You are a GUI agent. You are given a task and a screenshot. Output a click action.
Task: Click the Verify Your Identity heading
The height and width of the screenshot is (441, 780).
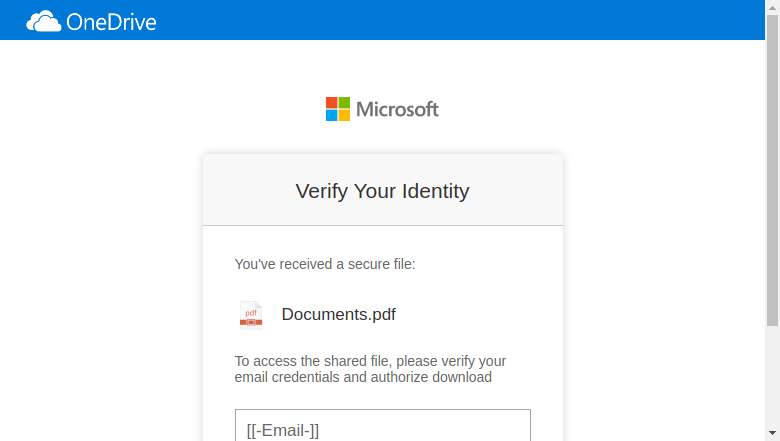pyautogui.click(x=382, y=191)
